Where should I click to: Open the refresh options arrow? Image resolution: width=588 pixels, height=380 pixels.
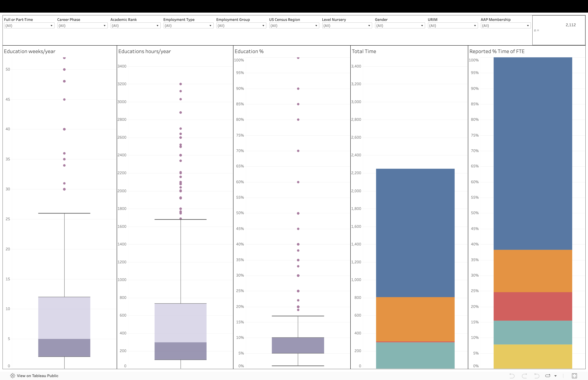click(x=556, y=376)
